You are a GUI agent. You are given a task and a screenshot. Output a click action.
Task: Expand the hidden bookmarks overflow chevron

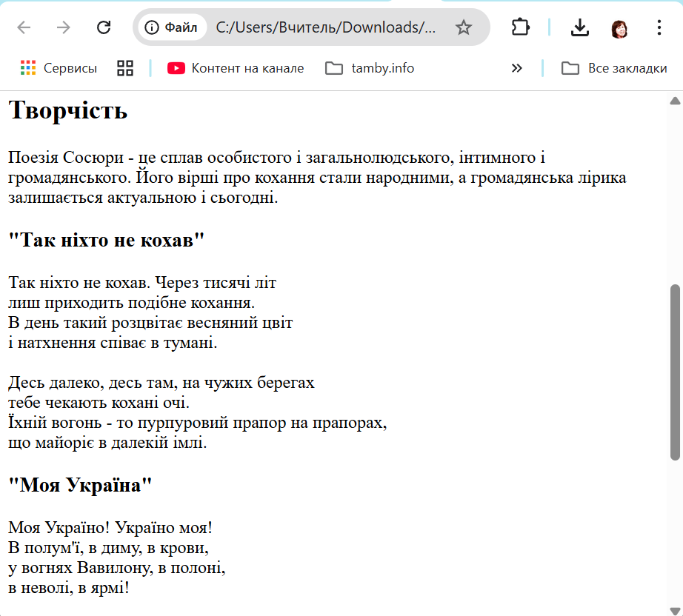pyautogui.click(x=516, y=68)
